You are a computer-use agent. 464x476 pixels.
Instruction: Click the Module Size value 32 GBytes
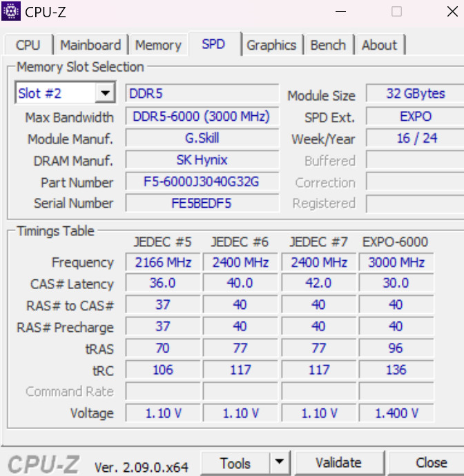pos(415,94)
